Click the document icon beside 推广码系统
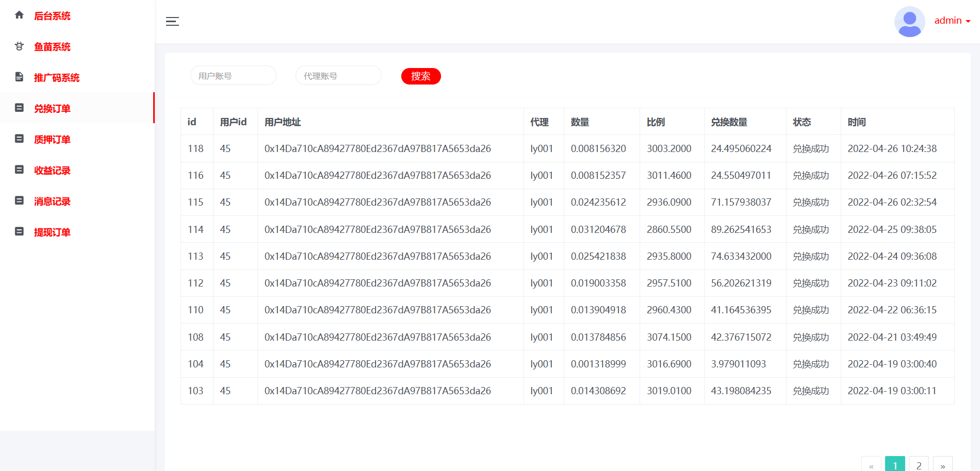980x471 pixels. (19, 77)
